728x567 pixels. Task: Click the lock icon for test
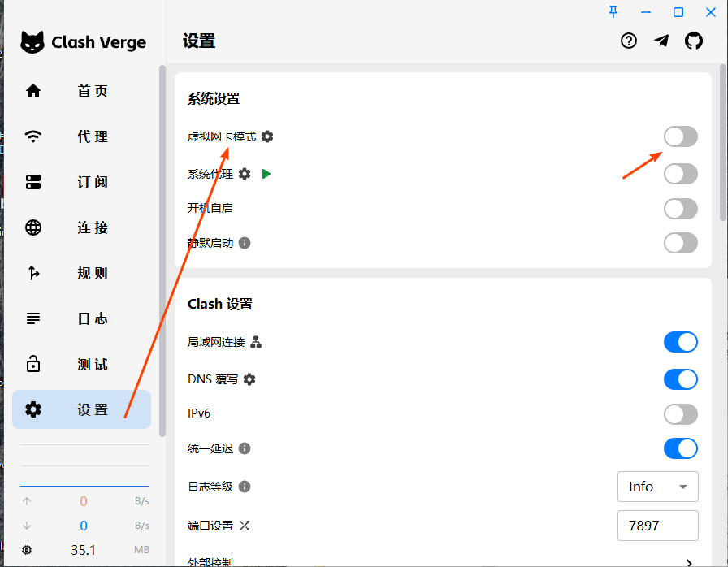point(33,364)
